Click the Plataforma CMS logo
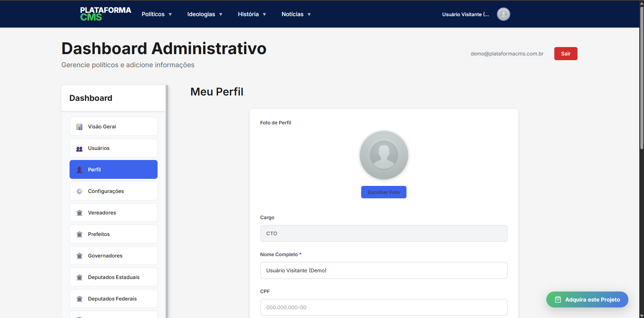The height and width of the screenshot is (318, 644). (105, 14)
